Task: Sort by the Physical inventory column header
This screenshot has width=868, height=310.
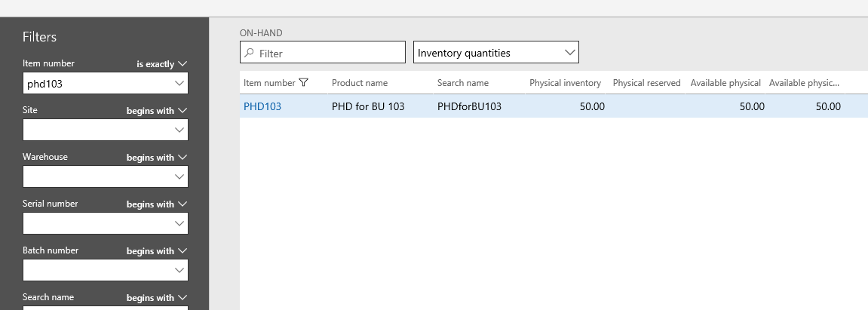Action: [565, 83]
